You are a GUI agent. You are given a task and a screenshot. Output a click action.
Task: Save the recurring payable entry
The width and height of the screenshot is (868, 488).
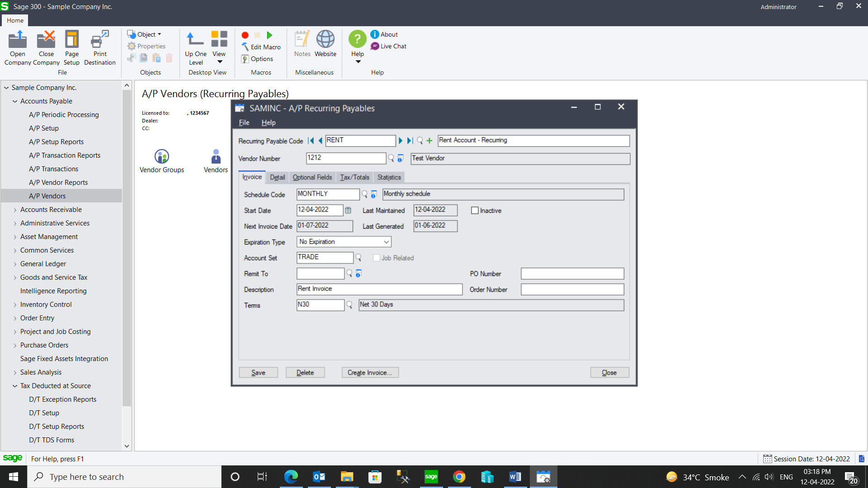click(x=258, y=372)
